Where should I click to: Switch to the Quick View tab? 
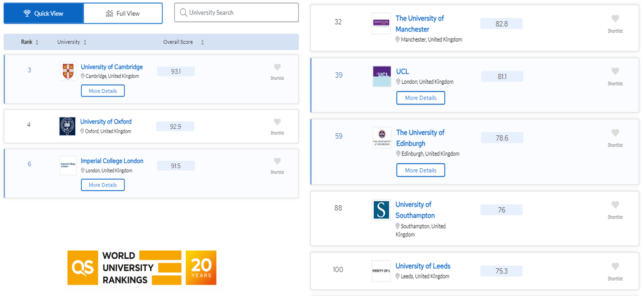tap(44, 14)
